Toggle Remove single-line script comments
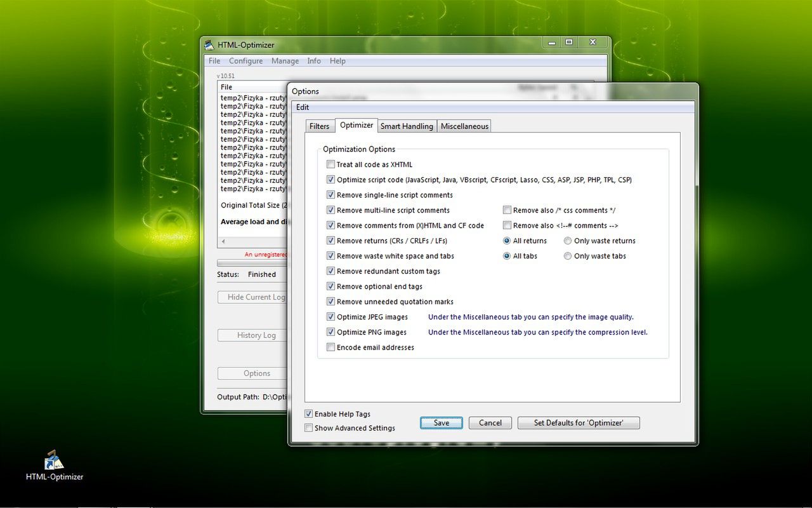The image size is (812, 508). [x=331, y=195]
